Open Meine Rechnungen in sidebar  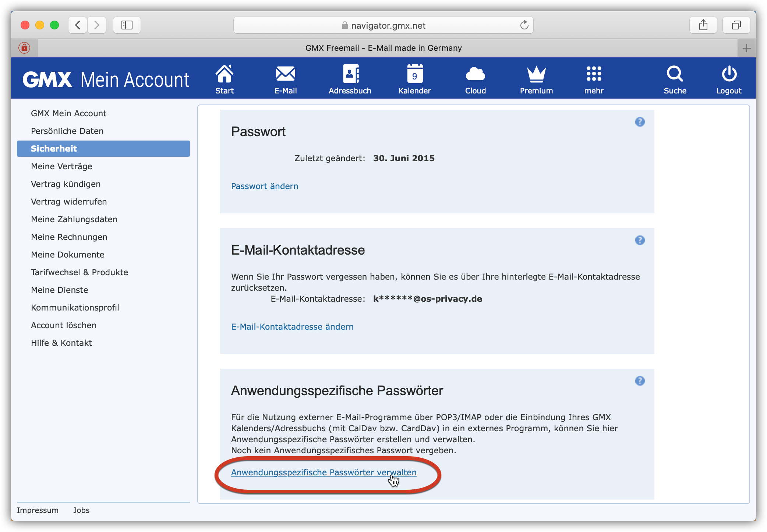[103, 237]
